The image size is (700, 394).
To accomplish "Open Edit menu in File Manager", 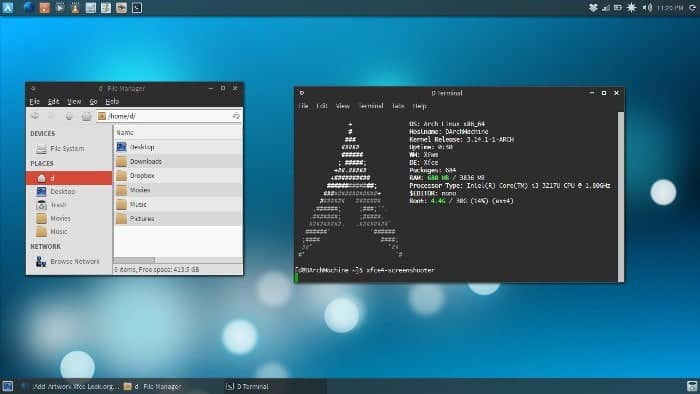I will click(53, 102).
